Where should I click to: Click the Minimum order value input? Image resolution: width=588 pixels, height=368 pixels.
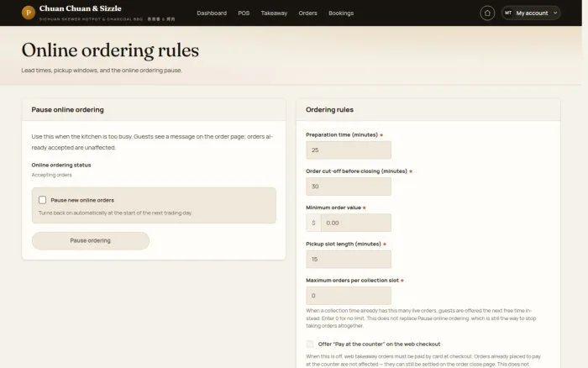355,223
